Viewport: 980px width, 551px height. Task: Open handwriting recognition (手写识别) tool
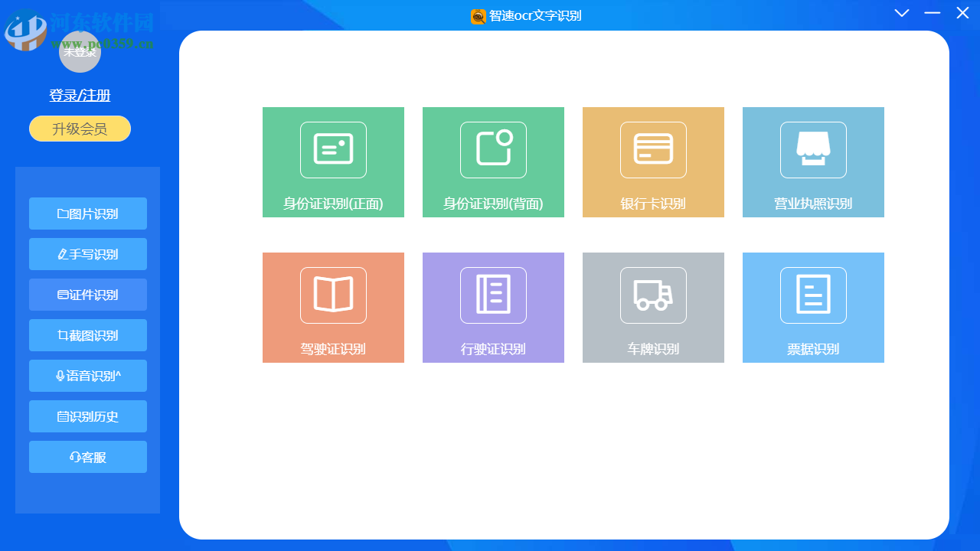[x=87, y=254]
